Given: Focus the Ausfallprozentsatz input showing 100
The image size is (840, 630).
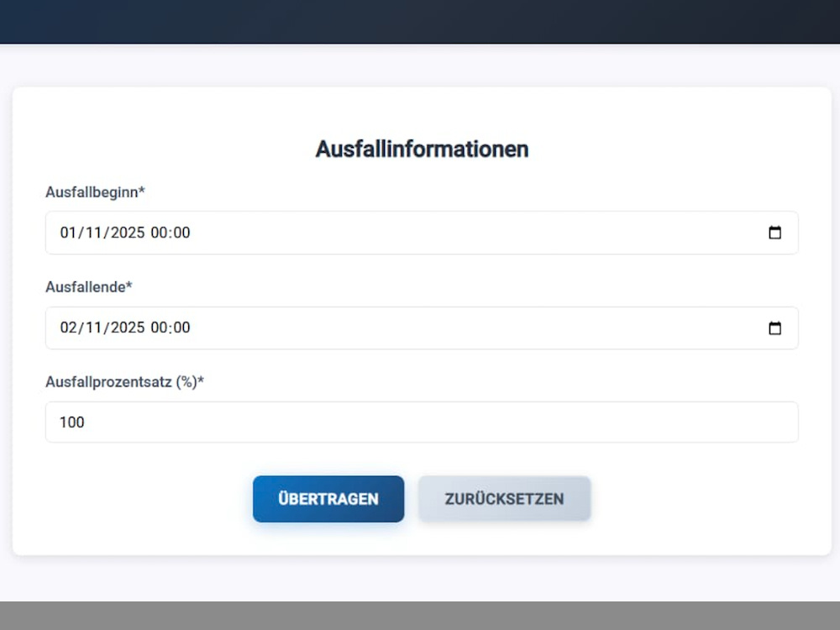Looking at the screenshot, I should click(x=422, y=423).
